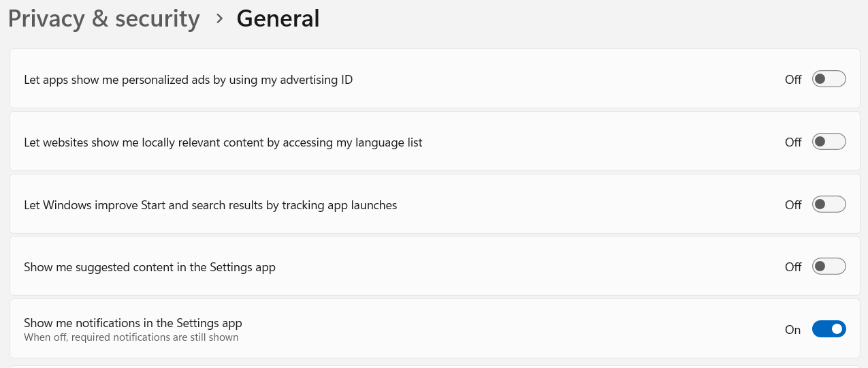Image resolution: width=868 pixels, height=368 pixels.
Task: Switch on suggested content in Settings toggle
Action: click(x=829, y=267)
